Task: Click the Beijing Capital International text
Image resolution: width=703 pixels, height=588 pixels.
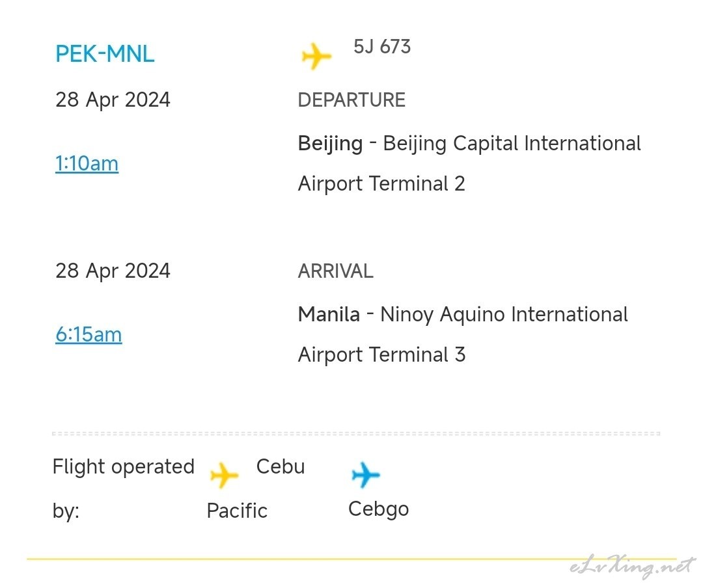Action: 512,144
